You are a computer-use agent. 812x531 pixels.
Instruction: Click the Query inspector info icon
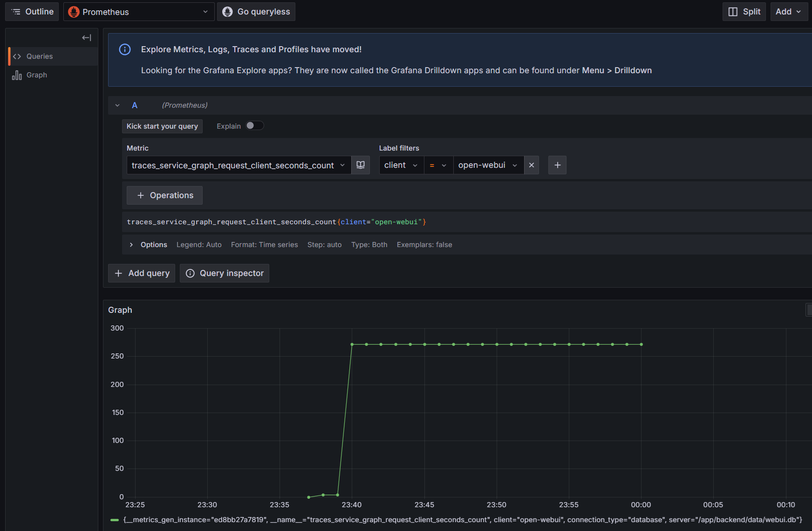(190, 273)
